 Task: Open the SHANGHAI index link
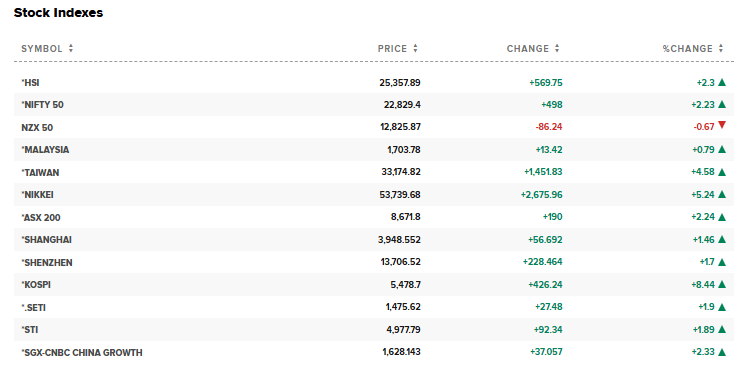[x=46, y=240]
